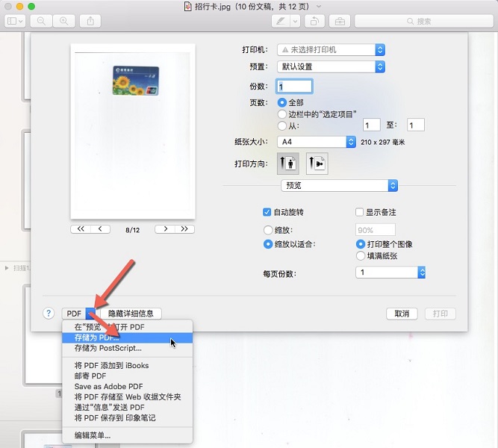Open the sidebar view options button
This screenshot has height=448, width=498.
point(15,22)
